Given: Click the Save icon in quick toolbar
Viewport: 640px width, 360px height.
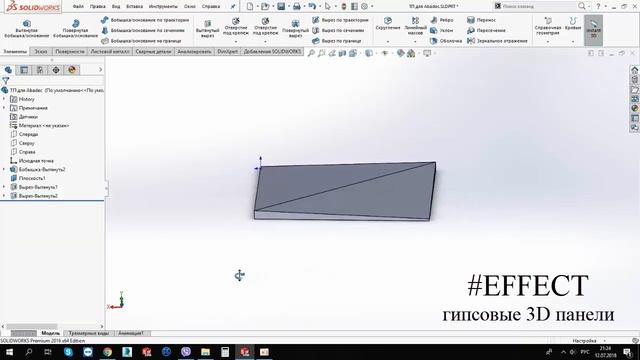Looking at the screenshot, I should point(281,6).
